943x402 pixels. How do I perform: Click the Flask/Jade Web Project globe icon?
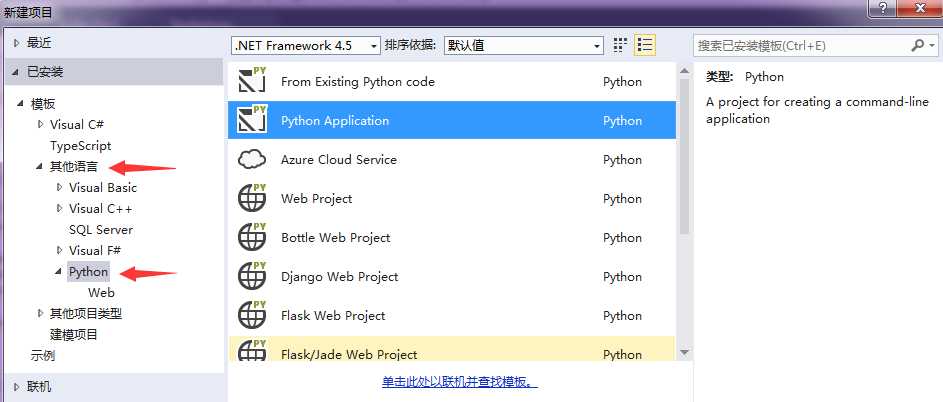point(252,351)
